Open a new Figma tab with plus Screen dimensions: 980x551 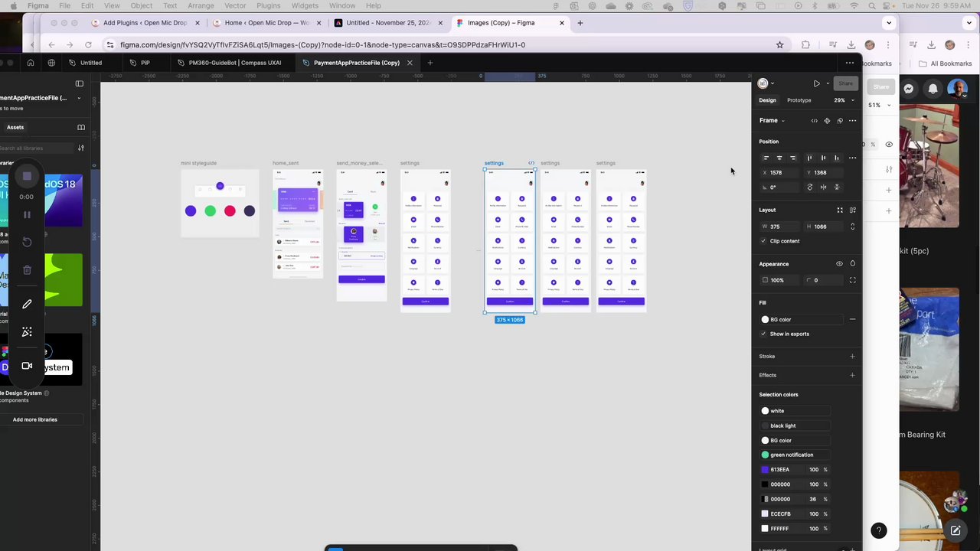click(430, 63)
